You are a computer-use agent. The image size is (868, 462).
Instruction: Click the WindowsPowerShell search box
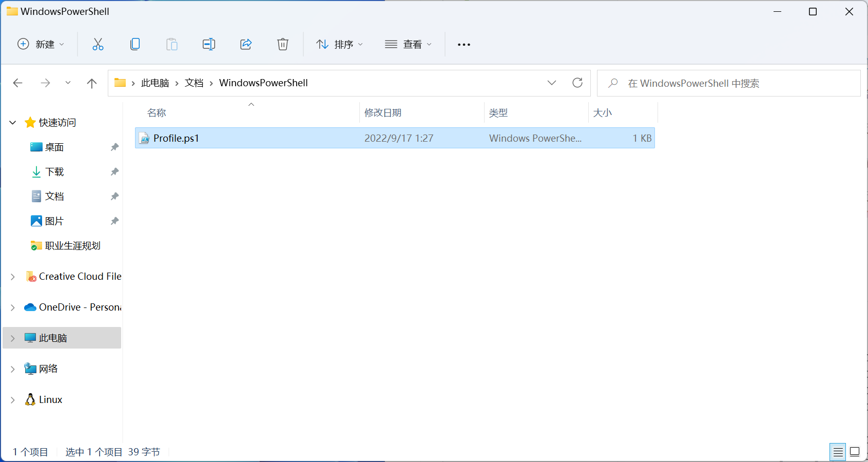pos(729,83)
